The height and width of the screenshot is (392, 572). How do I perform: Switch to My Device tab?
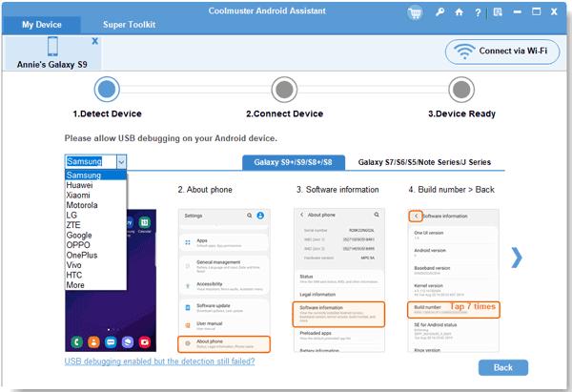41,25
